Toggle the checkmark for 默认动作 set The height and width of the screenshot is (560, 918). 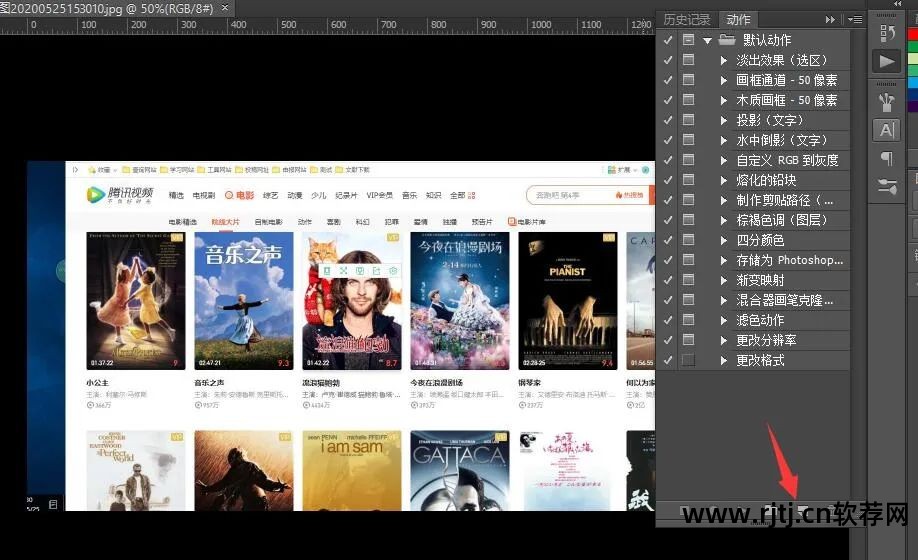pyautogui.click(x=667, y=40)
